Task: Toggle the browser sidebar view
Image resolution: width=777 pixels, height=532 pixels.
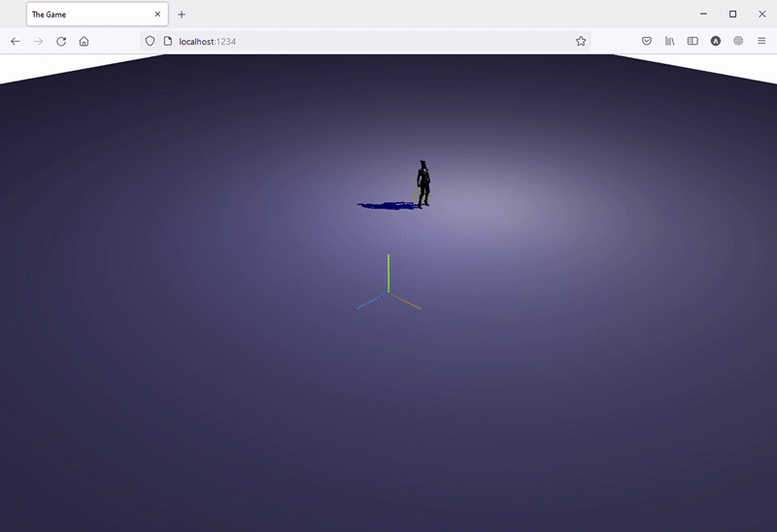Action: [693, 41]
